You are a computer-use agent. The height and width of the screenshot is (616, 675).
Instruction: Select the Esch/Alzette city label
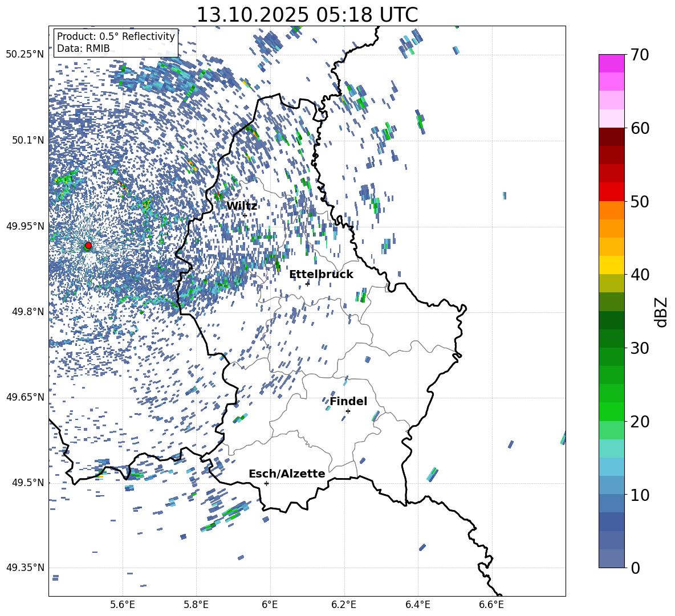click(287, 474)
